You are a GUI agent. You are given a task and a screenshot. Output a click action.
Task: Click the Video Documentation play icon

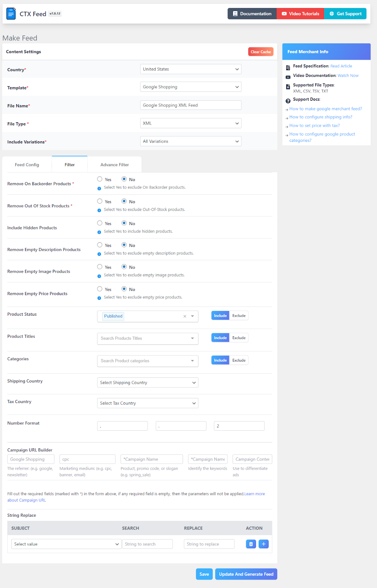(288, 77)
